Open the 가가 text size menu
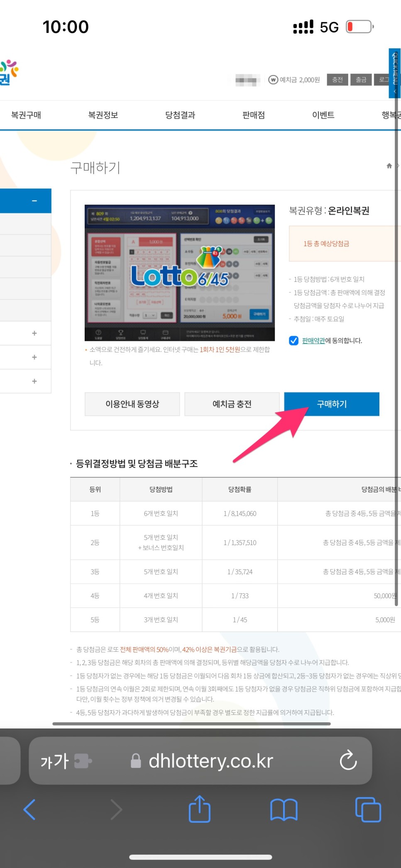Screen dimensions: 401x868 (x=54, y=761)
